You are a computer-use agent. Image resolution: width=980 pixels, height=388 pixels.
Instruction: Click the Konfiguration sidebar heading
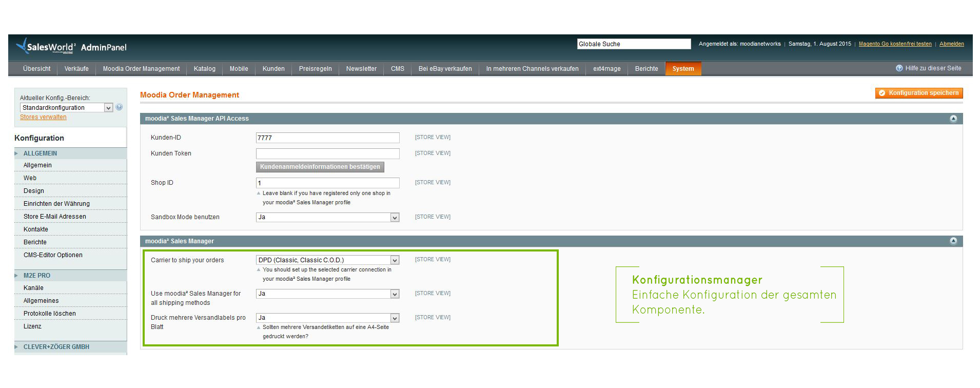[x=39, y=138]
